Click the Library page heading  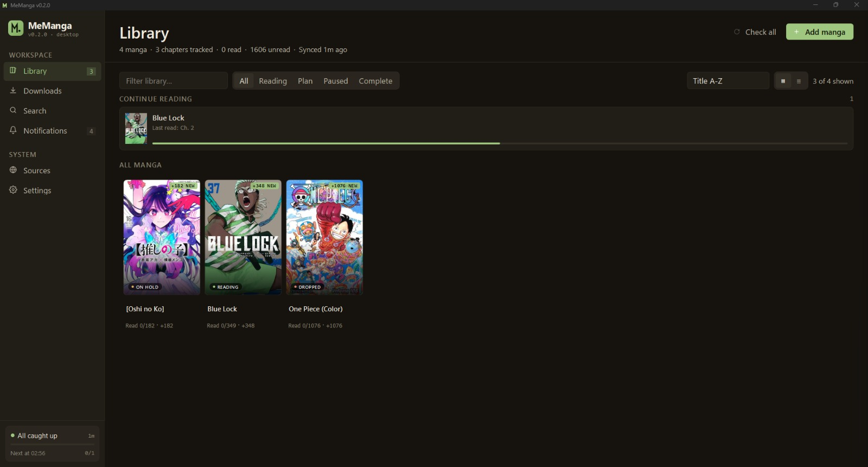[x=144, y=33]
